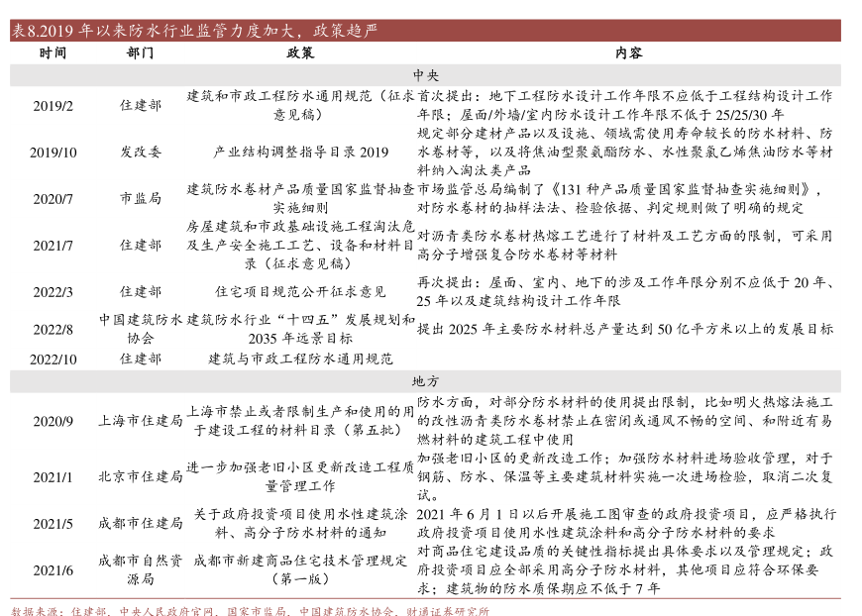
Task: Click the 市监局 department cell
Action: pyautogui.click(x=141, y=198)
